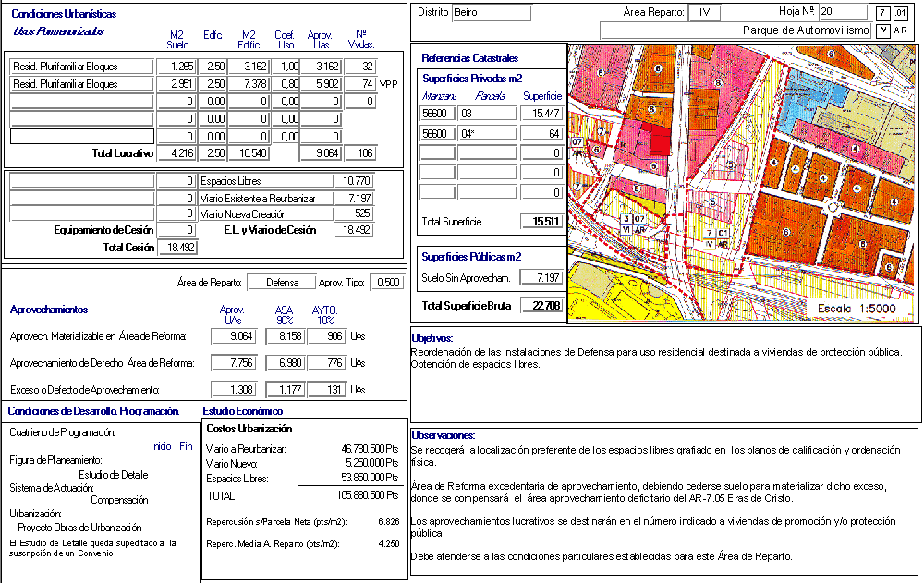Click the Total Superficie Bruta value 22.708
This screenshot has height=583, width=924.
click(x=541, y=306)
